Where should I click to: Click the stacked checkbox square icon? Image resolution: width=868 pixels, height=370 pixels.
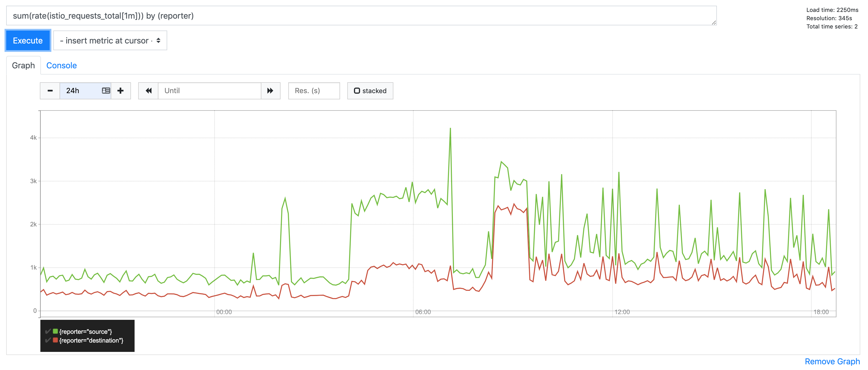(357, 91)
